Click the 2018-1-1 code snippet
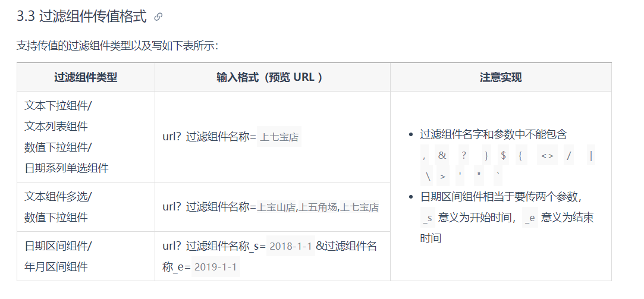This screenshot has width=644, height=299. click(291, 246)
